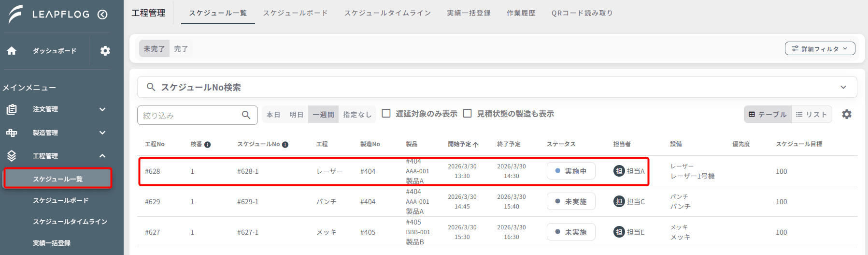
Task: Click the 絞り込み search input field
Action: (197, 115)
